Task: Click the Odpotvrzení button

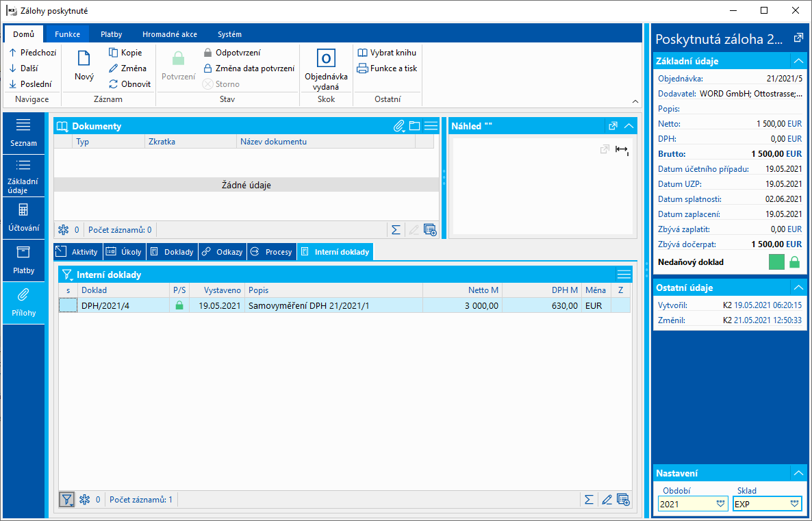Action: point(231,52)
